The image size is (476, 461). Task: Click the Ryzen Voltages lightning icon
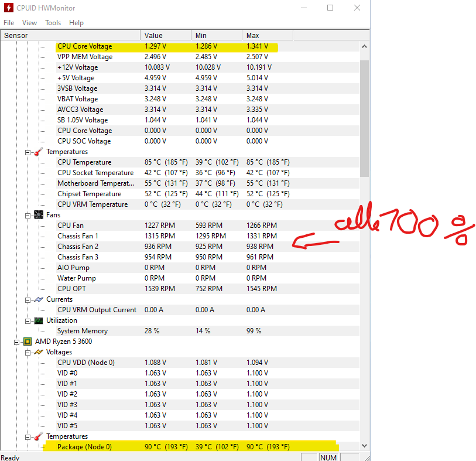click(39, 352)
